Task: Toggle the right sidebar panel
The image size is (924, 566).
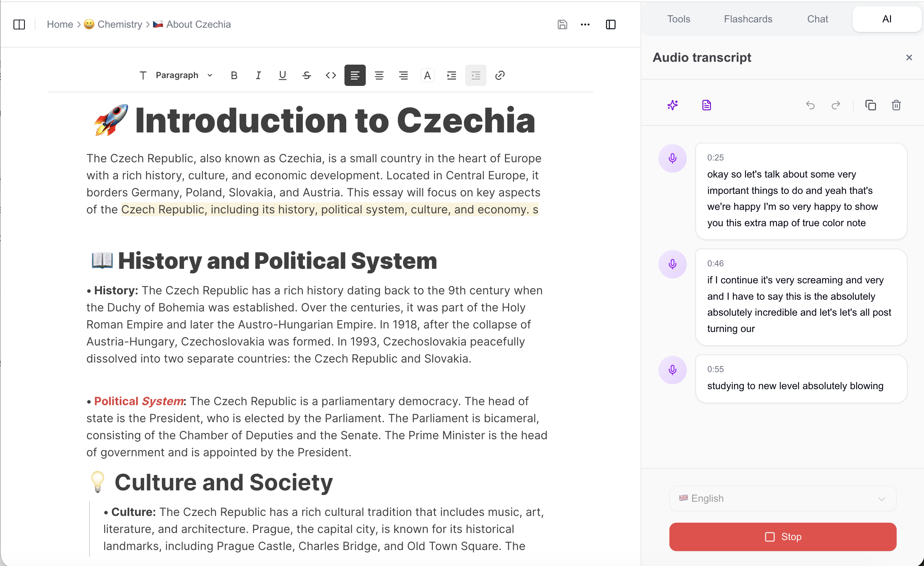Action: (610, 25)
